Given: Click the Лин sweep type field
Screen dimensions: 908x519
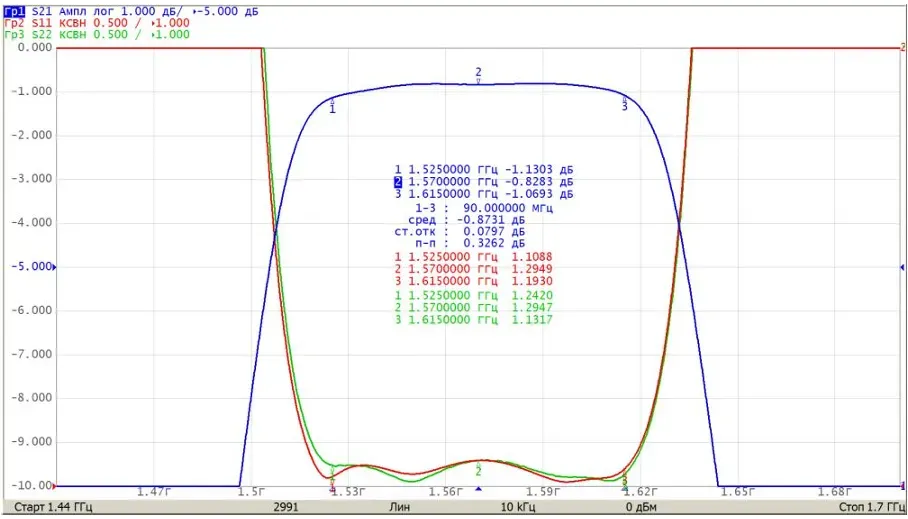Looking at the screenshot, I should pyautogui.click(x=398, y=507).
